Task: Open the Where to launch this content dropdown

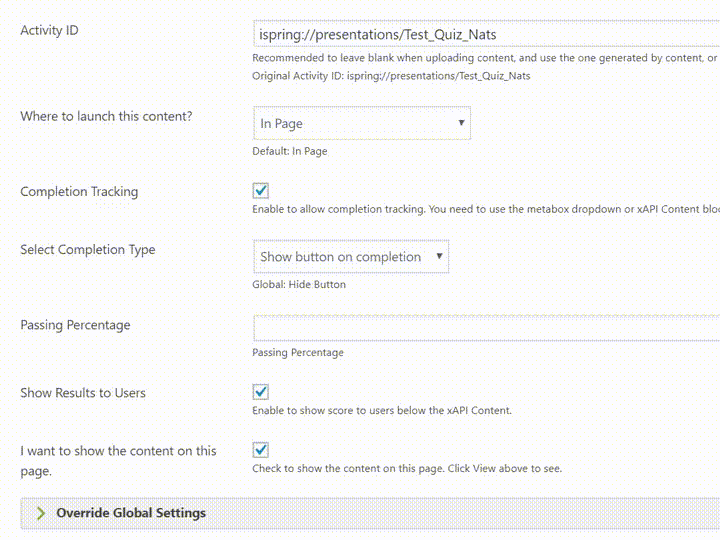Action: click(x=361, y=123)
